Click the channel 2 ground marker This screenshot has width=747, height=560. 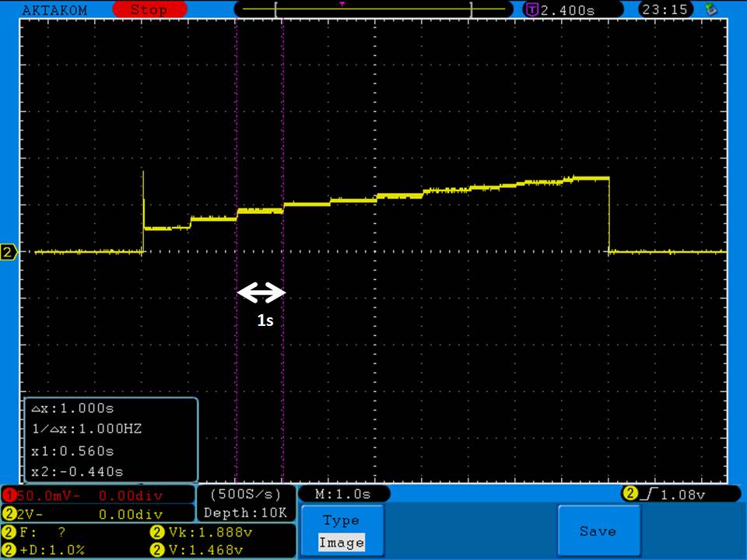[9, 252]
